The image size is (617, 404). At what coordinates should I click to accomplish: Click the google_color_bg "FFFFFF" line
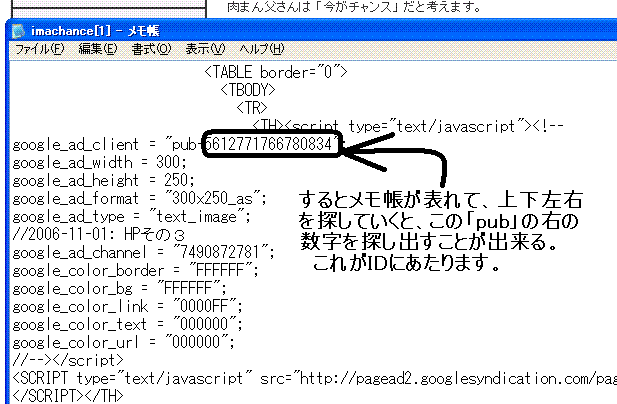coord(120,289)
